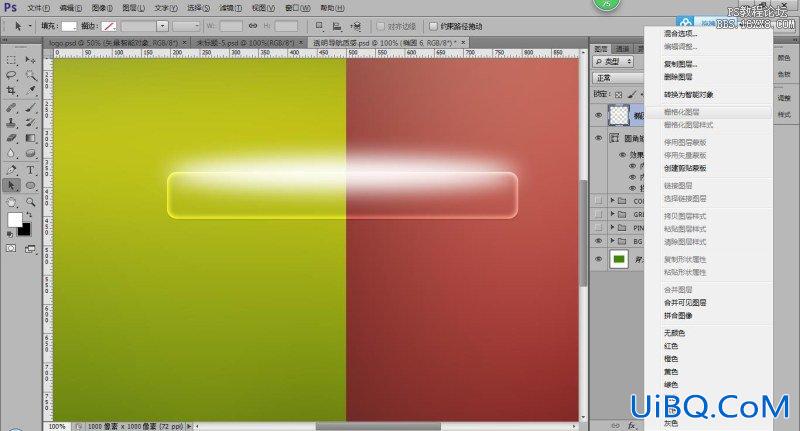800x431 pixels.
Task: Select the Eraser tool
Action: 11,138
